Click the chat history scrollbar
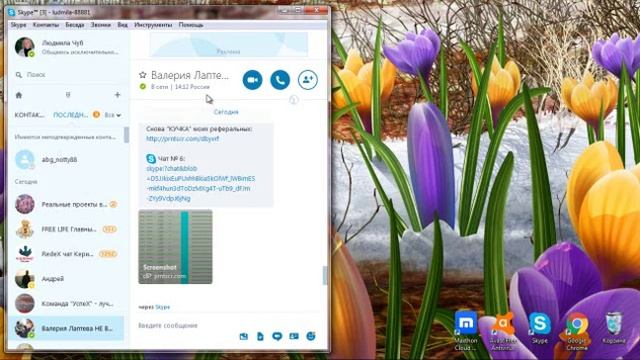Viewport: 640px width, 360px height. coord(325,275)
